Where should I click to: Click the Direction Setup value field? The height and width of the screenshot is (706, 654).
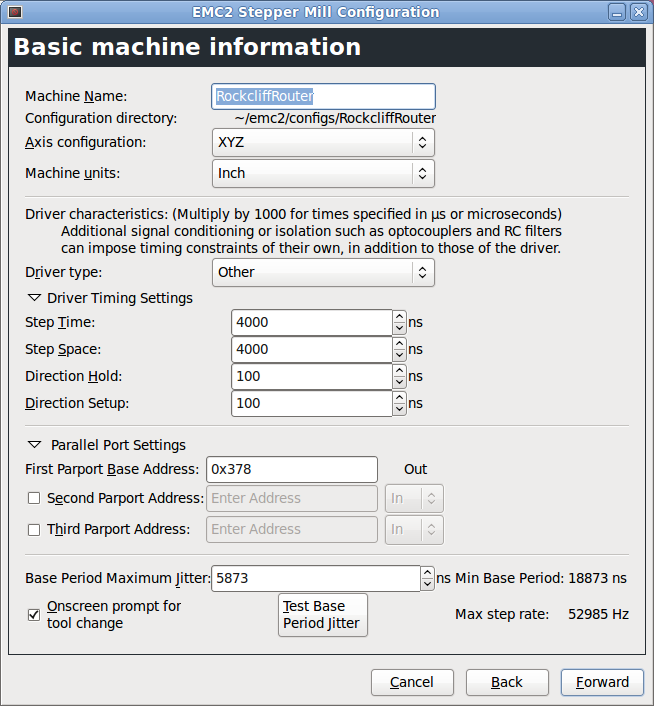coord(311,403)
